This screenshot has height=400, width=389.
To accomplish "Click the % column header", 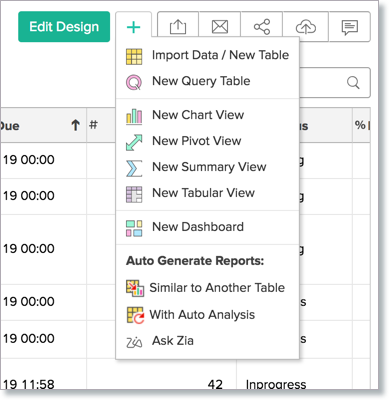I will (362, 125).
